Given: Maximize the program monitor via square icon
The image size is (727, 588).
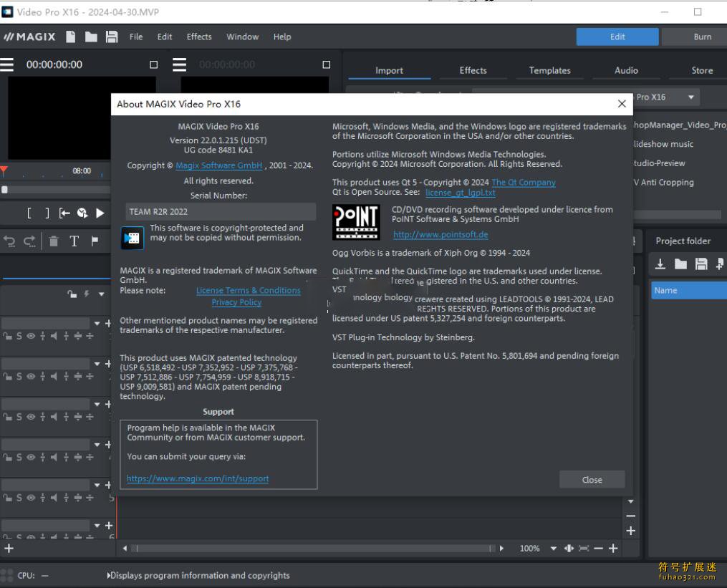Looking at the screenshot, I should pyautogui.click(x=154, y=64).
